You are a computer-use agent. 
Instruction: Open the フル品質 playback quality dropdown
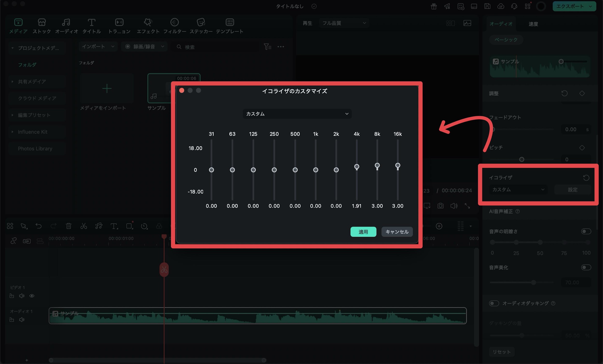(x=344, y=23)
